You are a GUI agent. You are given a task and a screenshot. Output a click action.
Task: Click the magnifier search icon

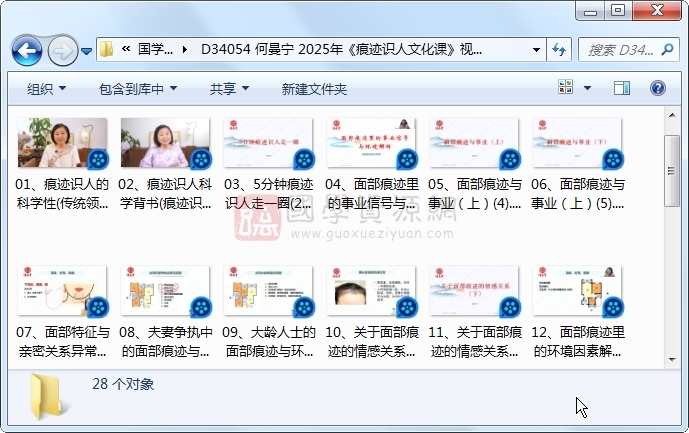pyautogui.click(x=667, y=50)
